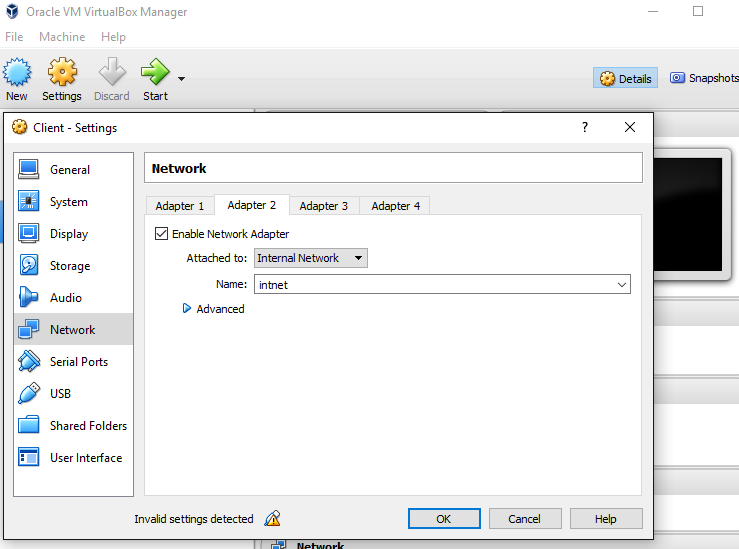Click the Client Settings gear title icon

pyautogui.click(x=19, y=127)
